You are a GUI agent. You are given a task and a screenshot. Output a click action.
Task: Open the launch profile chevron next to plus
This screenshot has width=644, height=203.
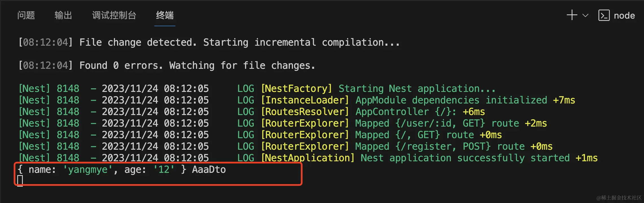point(585,16)
